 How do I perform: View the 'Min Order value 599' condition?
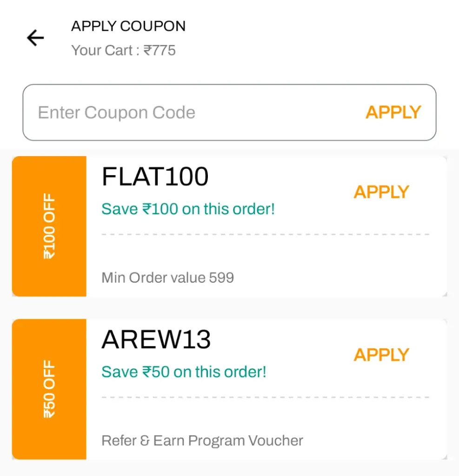click(168, 278)
